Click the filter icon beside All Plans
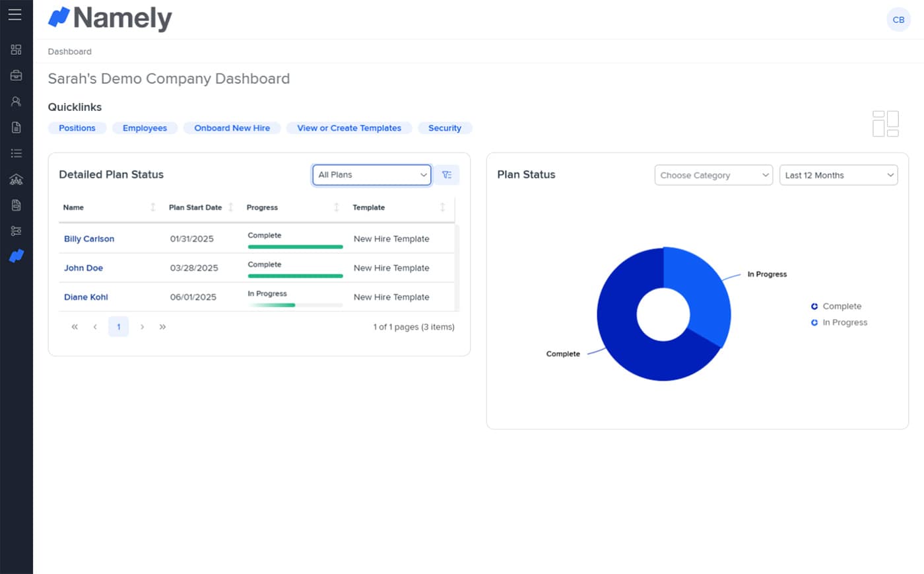 (x=447, y=175)
